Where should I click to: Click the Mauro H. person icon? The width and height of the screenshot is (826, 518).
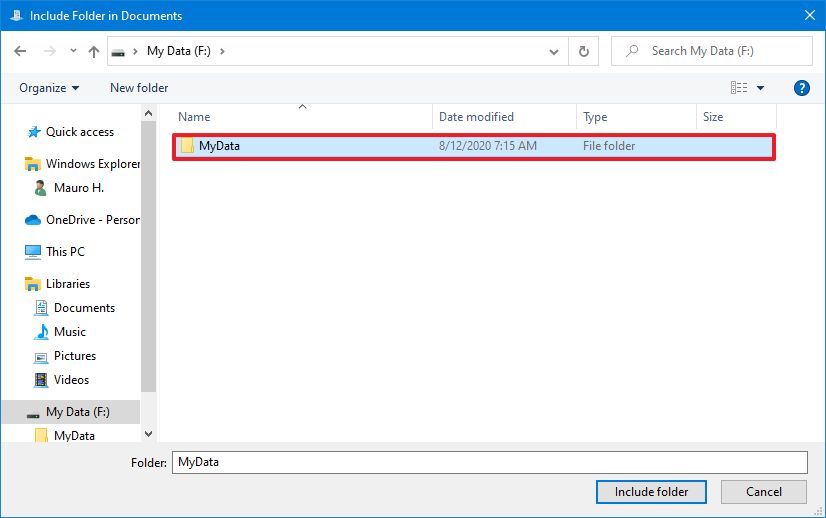pyautogui.click(x=40, y=188)
